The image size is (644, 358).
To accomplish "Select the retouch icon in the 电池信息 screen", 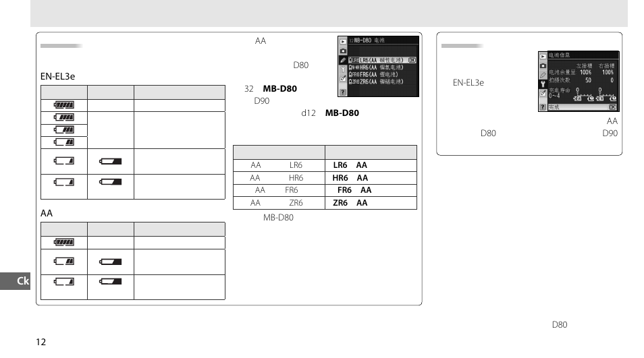I will (x=543, y=94).
